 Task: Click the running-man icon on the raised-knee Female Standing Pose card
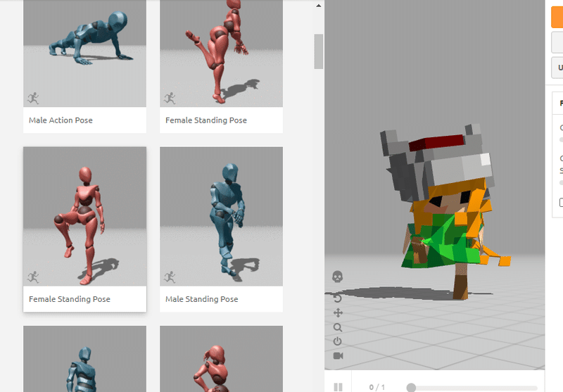coord(33,277)
